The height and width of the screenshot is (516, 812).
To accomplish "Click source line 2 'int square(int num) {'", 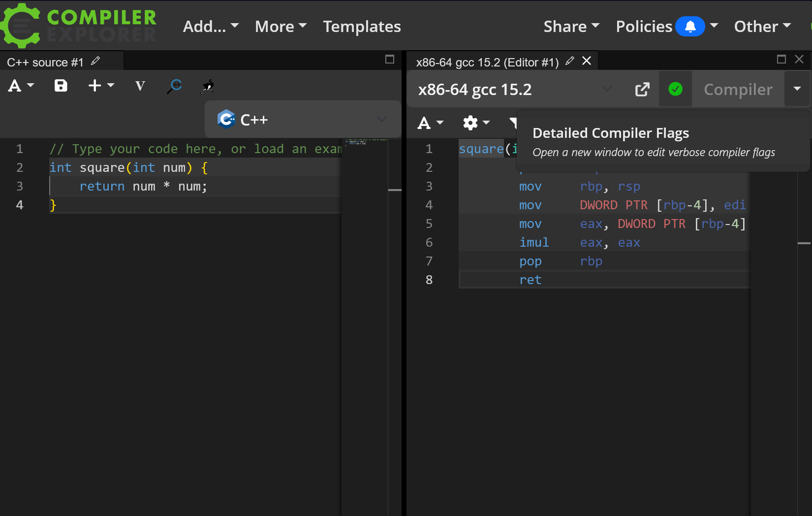I will [x=128, y=168].
